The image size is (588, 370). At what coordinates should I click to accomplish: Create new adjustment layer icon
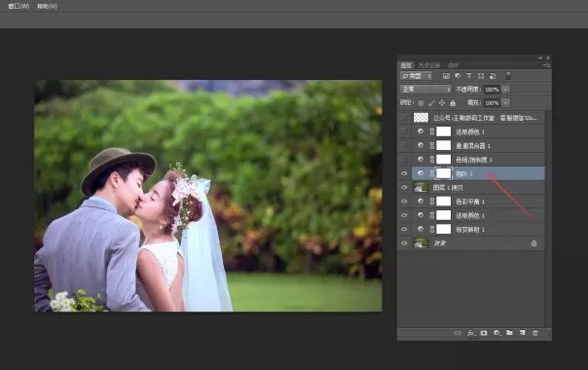click(496, 333)
